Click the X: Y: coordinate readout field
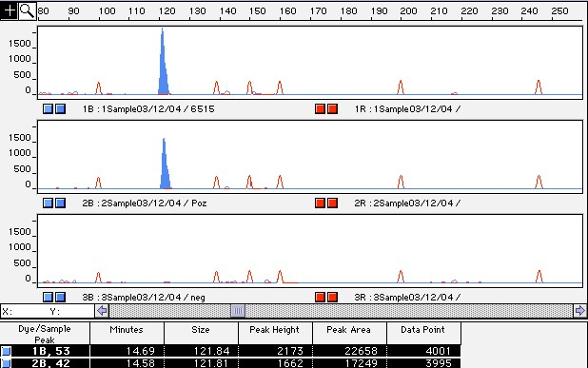 [x=48, y=311]
